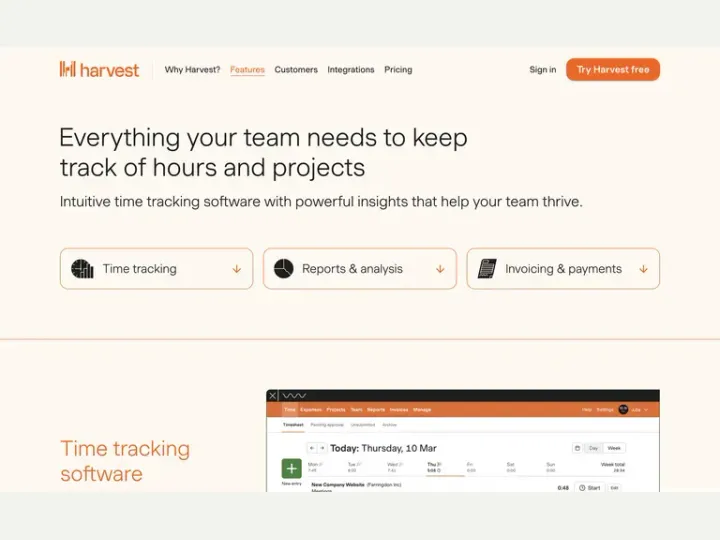Expand the Time tracking arrow
Screen dimensions: 720x540
coord(236,269)
